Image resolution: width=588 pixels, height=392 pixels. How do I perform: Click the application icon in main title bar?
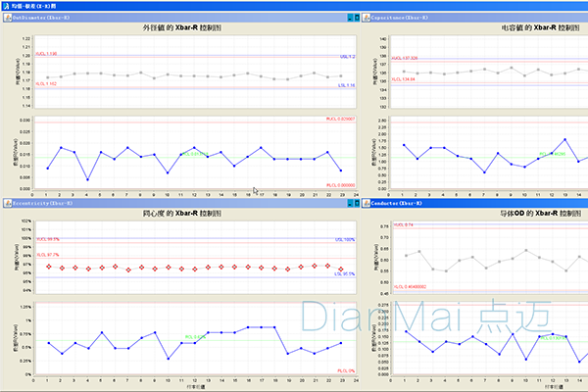click(5, 5)
